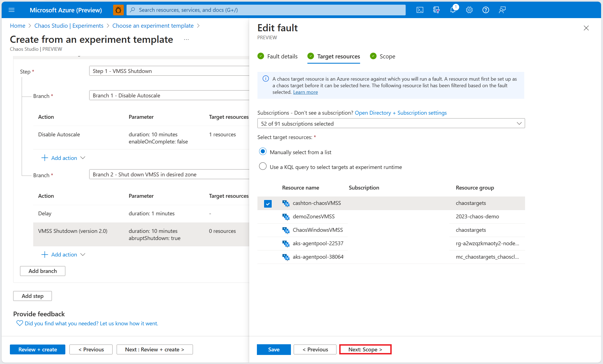Open the Help and support menu

click(x=486, y=10)
